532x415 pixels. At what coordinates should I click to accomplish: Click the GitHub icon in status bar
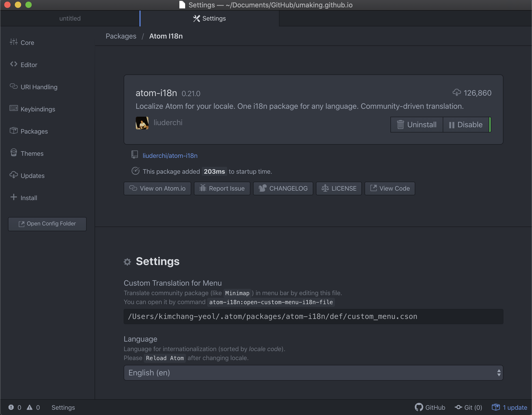(x=419, y=407)
